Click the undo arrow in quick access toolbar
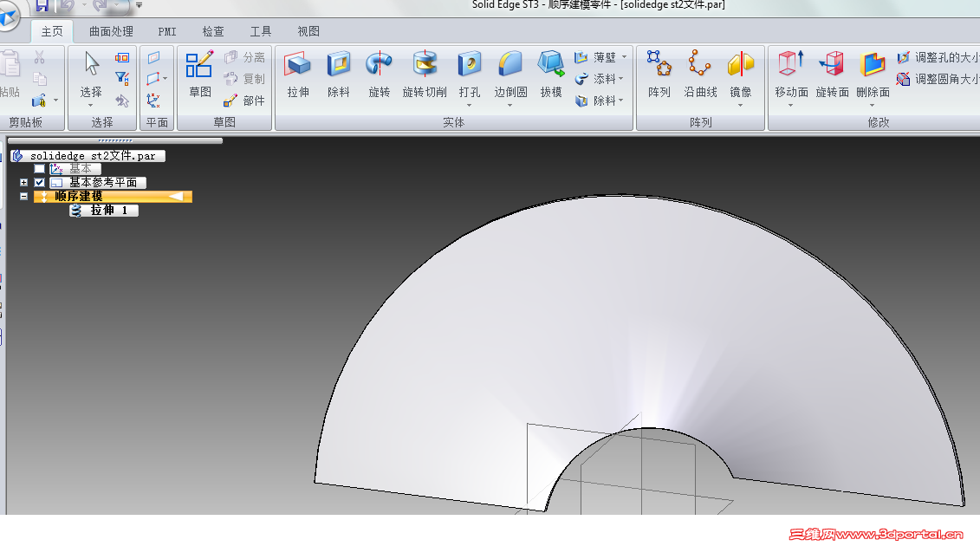This screenshot has width=980, height=546. (68, 5)
